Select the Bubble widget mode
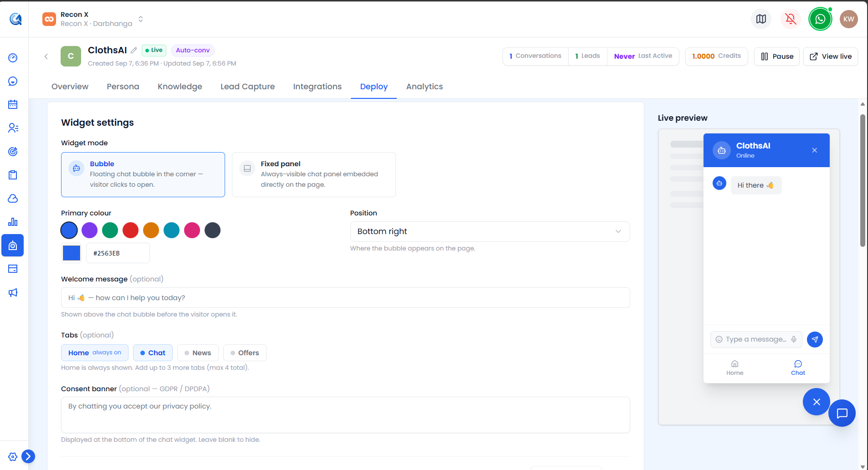The height and width of the screenshot is (470, 868). pyautogui.click(x=143, y=174)
